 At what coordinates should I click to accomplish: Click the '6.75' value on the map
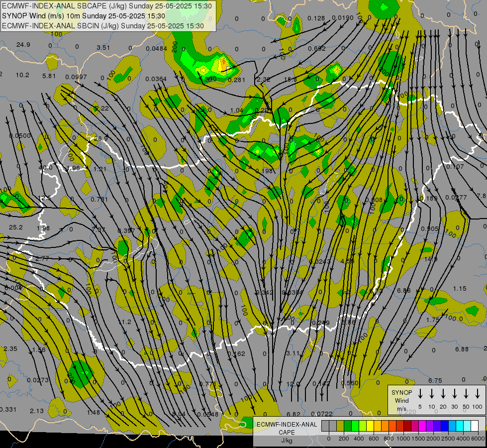pos(435,380)
